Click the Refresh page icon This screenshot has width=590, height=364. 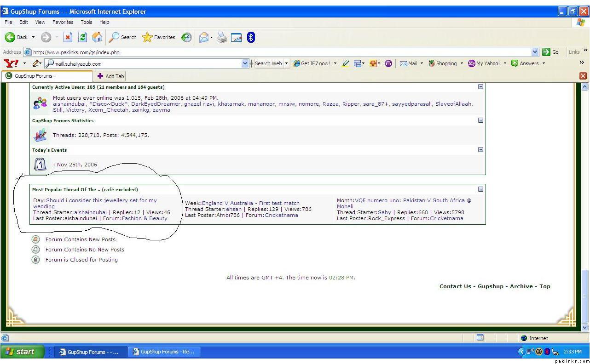coord(83,37)
